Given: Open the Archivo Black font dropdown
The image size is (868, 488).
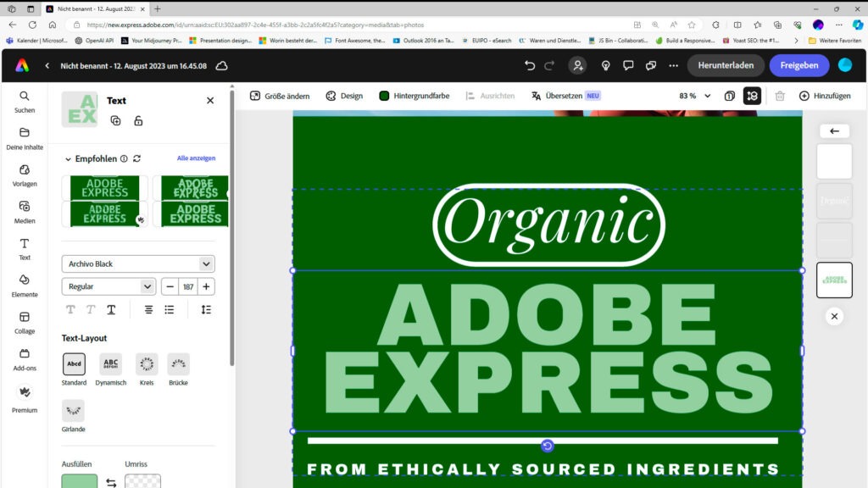Looking at the screenshot, I should [x=138, y=264].
